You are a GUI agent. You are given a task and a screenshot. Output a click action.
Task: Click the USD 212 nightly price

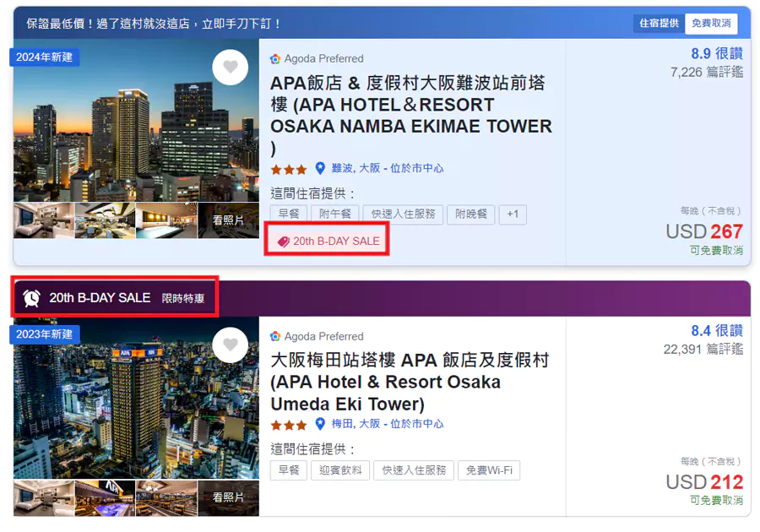(704, 482)
